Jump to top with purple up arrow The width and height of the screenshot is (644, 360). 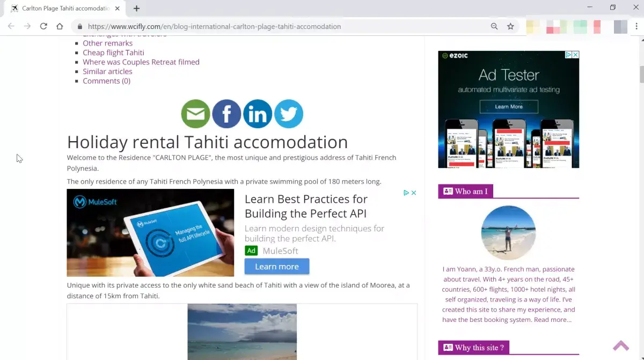click(x=621, y=346)
